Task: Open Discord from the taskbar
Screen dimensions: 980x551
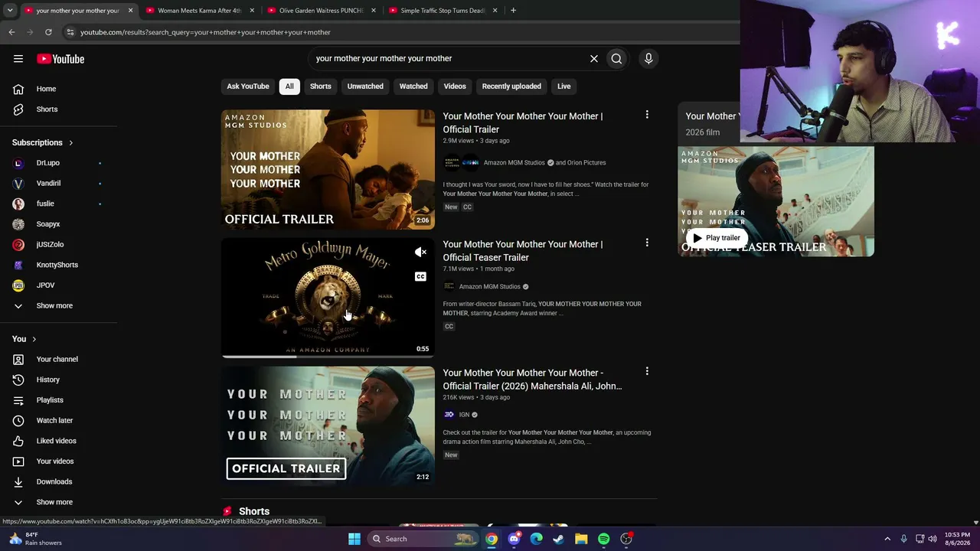Action: coord(514,539)
